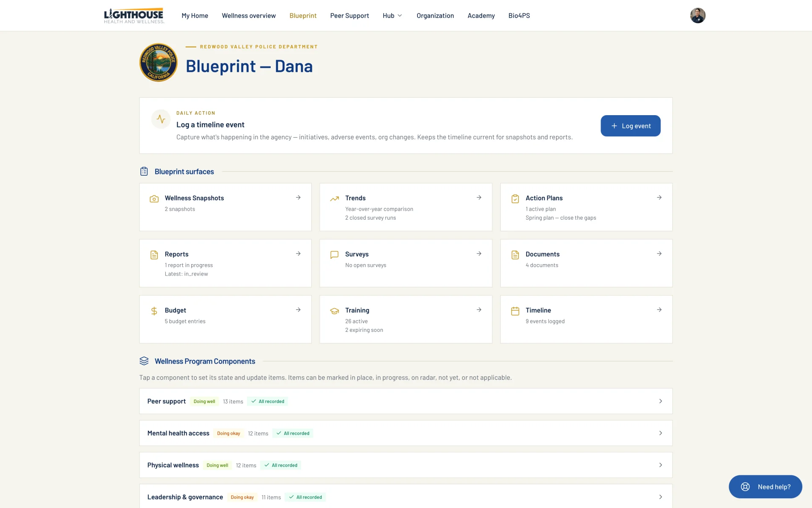Click the Training card arrow icon
Screen dimensions: 812x508
point(479,310)
